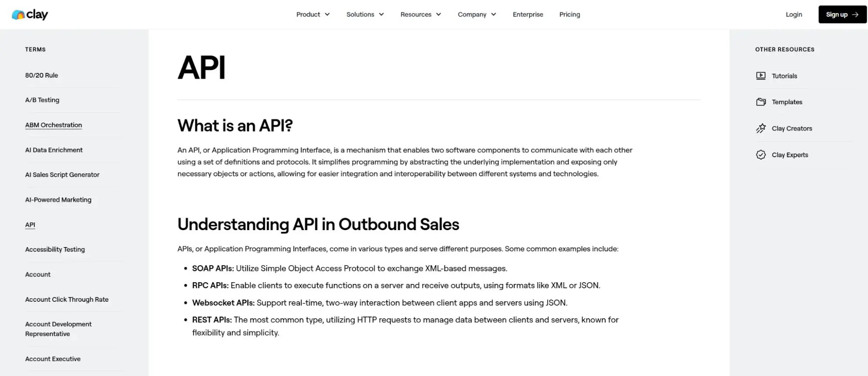868x376 pixels.
Task: Click the Tutorials play icon
Action: [761, 76]
